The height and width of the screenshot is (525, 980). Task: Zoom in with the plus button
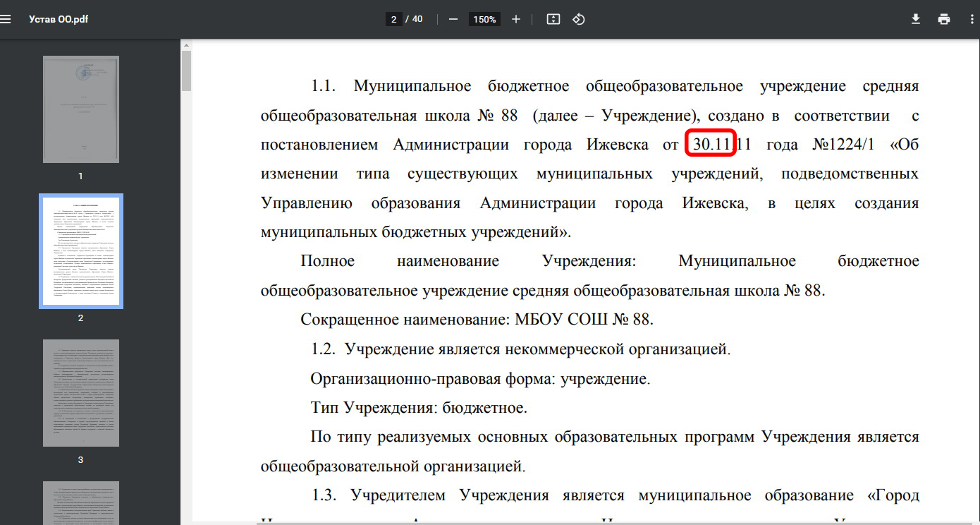[x=516, y=19]
